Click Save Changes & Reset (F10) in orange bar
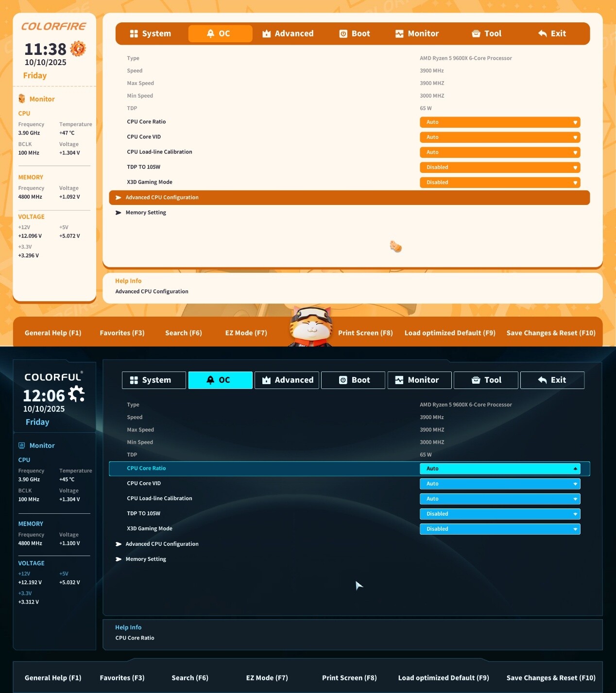This screenshot has width=616, height=693. tap(551, 333)
